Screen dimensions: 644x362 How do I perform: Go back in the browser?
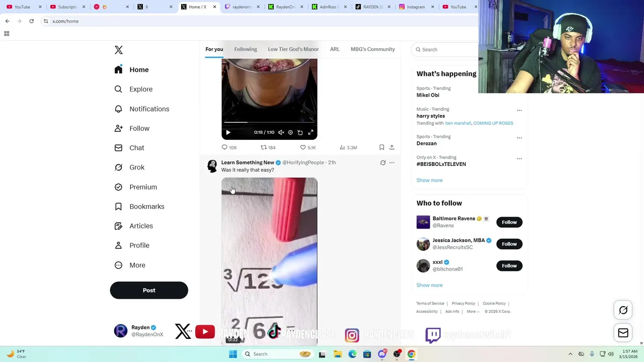[7, 21]
